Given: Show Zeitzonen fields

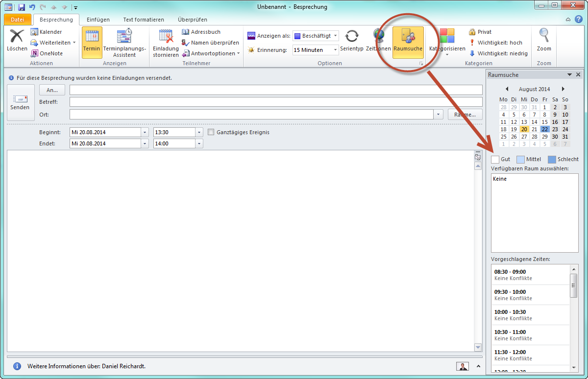Looking at the screenshot, I should pyautogui.click(x=378, y=40).
